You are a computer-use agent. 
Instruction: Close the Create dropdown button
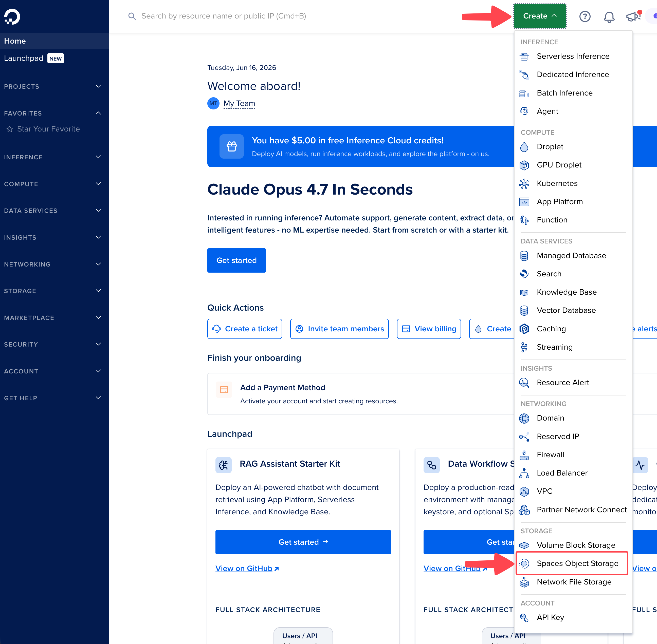540,16
